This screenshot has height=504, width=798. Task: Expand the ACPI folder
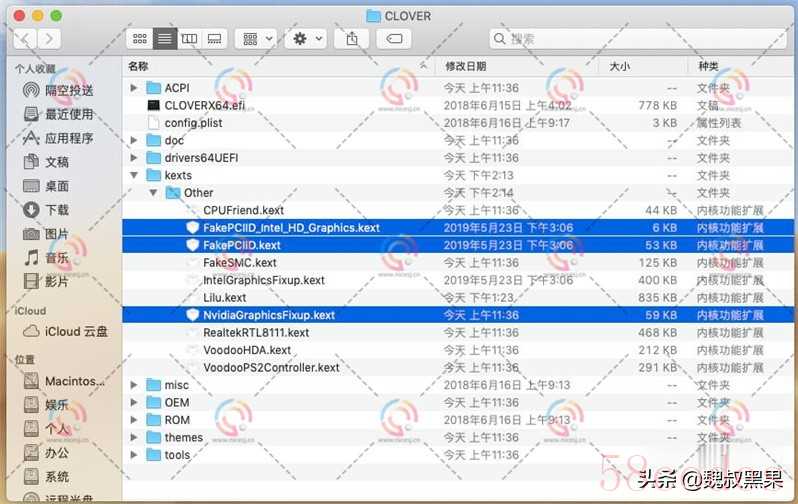coord(134,88)
